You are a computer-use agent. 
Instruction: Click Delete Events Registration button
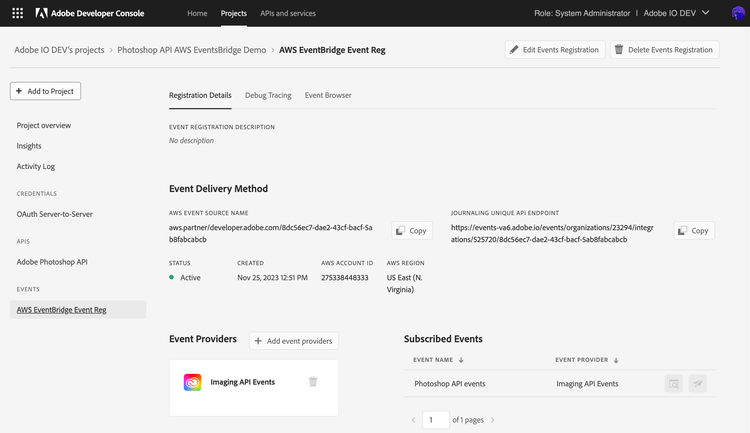click(664, 49)
